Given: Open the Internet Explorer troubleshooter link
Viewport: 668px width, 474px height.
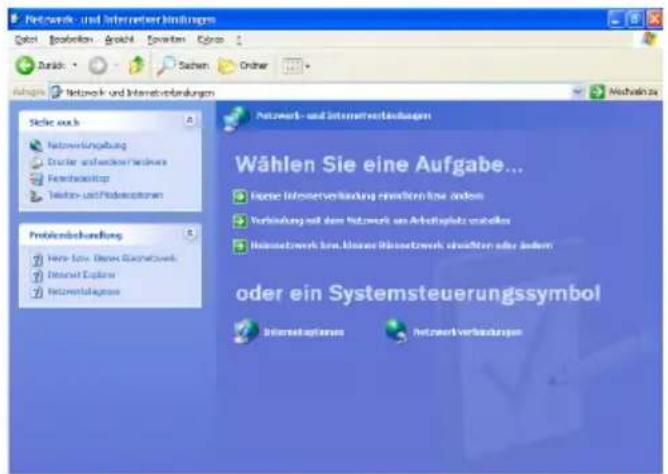Looking at the screenshot, I should 81,275.
